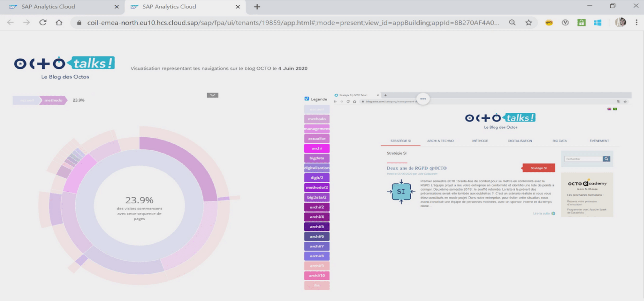Open the green lock extension icon

(x=581, y=23)
